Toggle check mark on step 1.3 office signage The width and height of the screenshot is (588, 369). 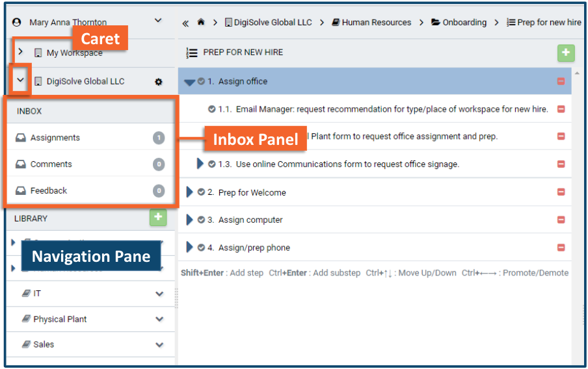(212, 164)
